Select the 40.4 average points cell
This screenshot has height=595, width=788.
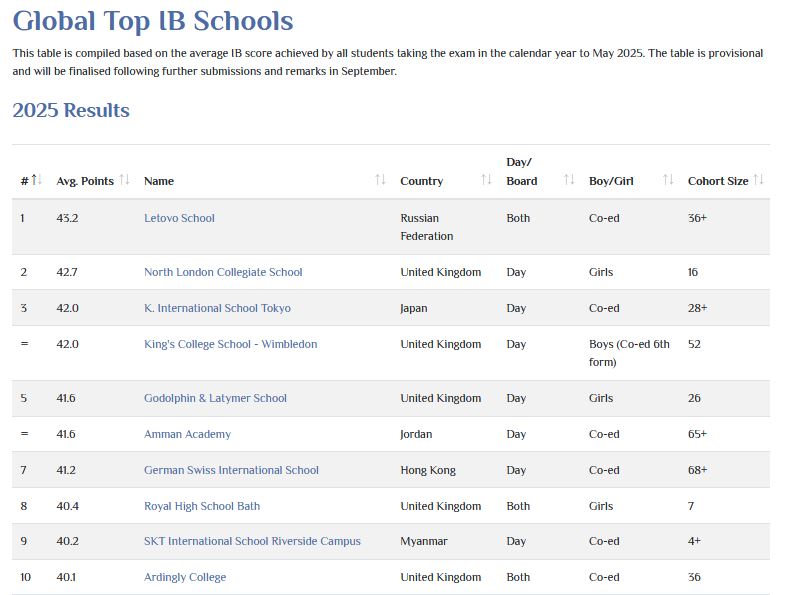click(x=67, y=506)
